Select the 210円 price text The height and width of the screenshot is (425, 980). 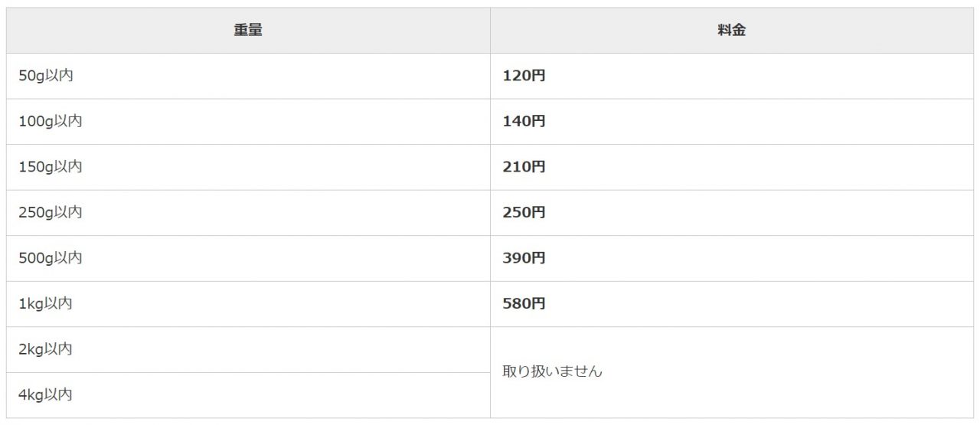click(x=524, y=167)
